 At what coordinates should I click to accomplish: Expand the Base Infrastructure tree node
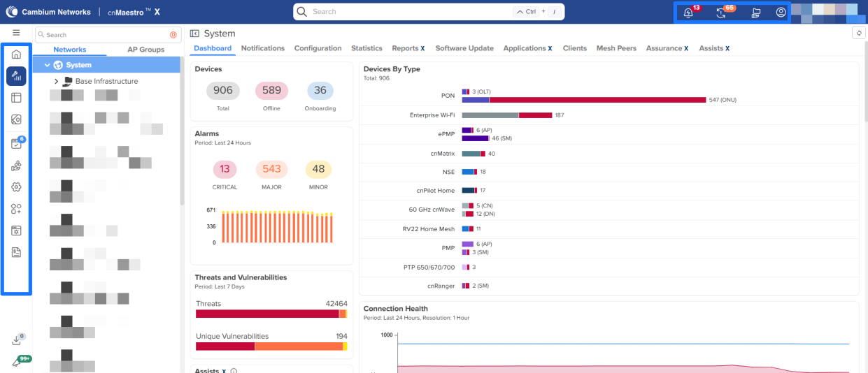pos(56,82)
